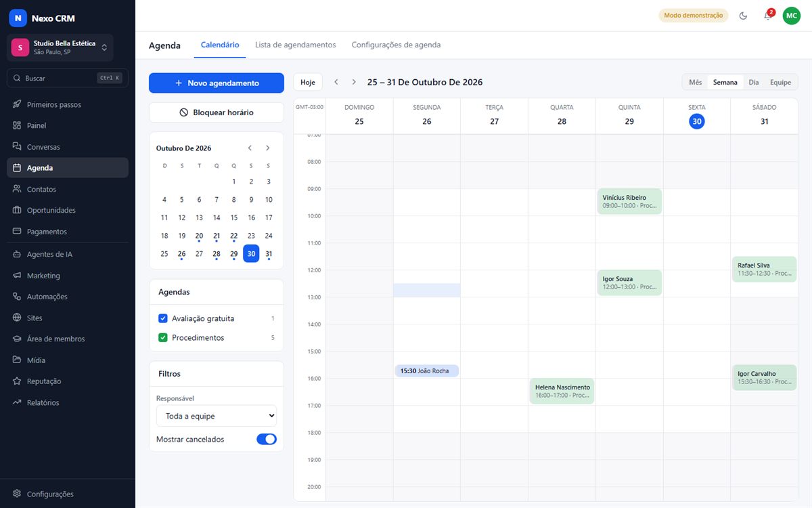Screen dimensions: 812x508
Task: Open notifications bell with badge
Action: point(768,16)
